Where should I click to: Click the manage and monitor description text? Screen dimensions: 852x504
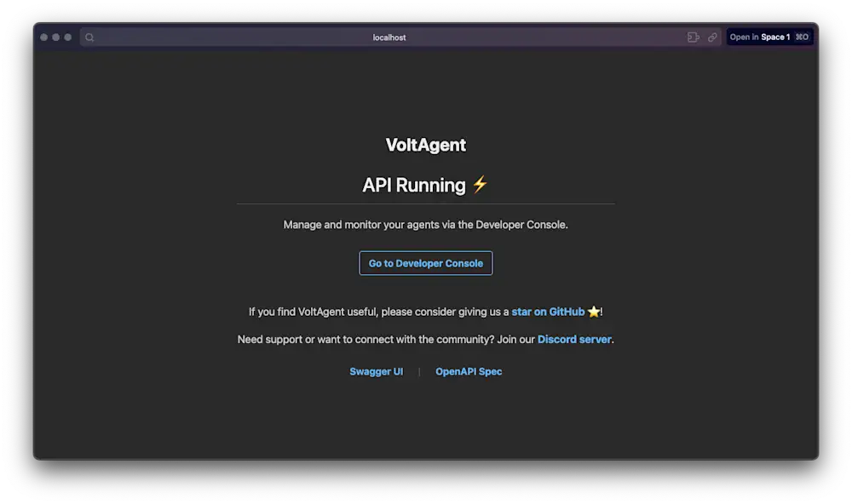tap(425, 224)
